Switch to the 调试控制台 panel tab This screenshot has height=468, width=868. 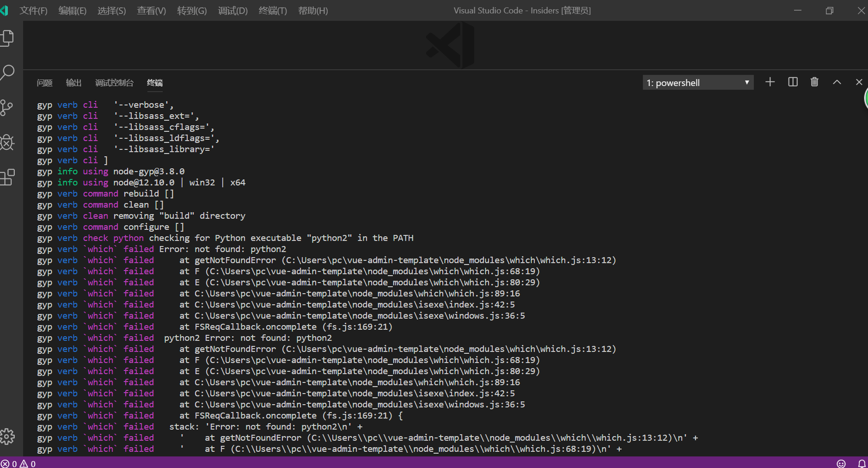click(x=114, y=83)
